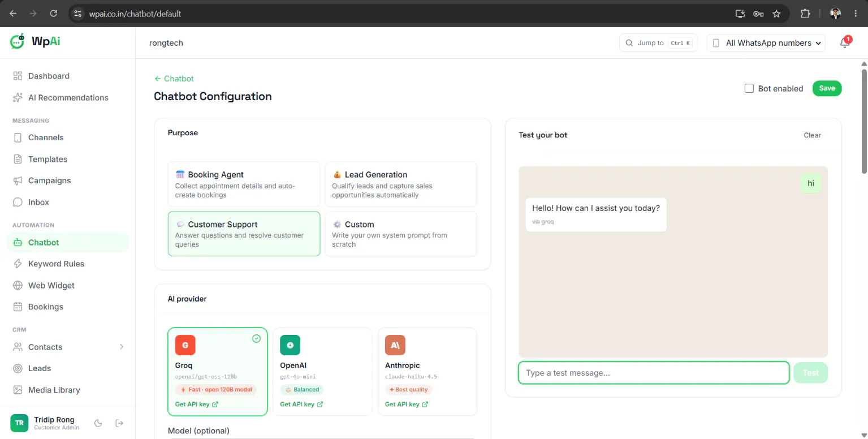
Task: Click the 'rongtech' workspace name
Action: coord(166,43)
